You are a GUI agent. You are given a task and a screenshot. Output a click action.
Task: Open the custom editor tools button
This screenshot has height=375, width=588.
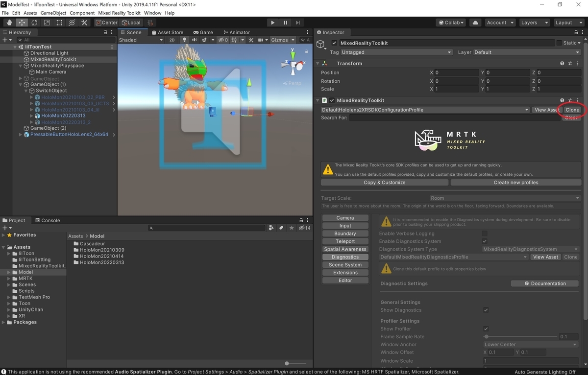(x=84, y=23)
